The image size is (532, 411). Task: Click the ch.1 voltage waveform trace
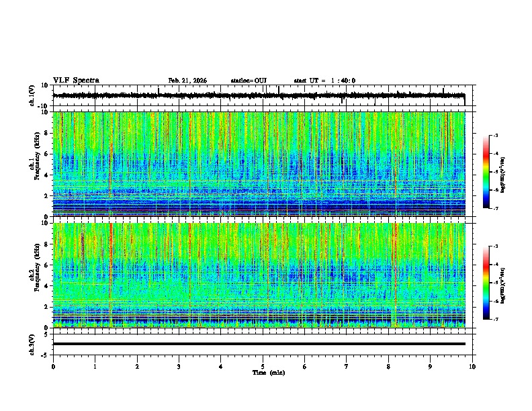[259, 95]
